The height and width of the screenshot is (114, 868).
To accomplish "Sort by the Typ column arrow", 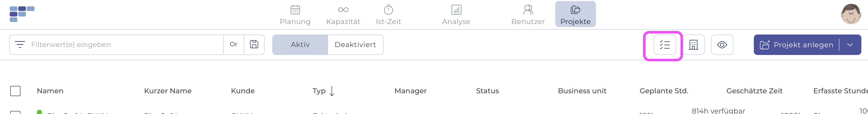I will coord(332,91).
